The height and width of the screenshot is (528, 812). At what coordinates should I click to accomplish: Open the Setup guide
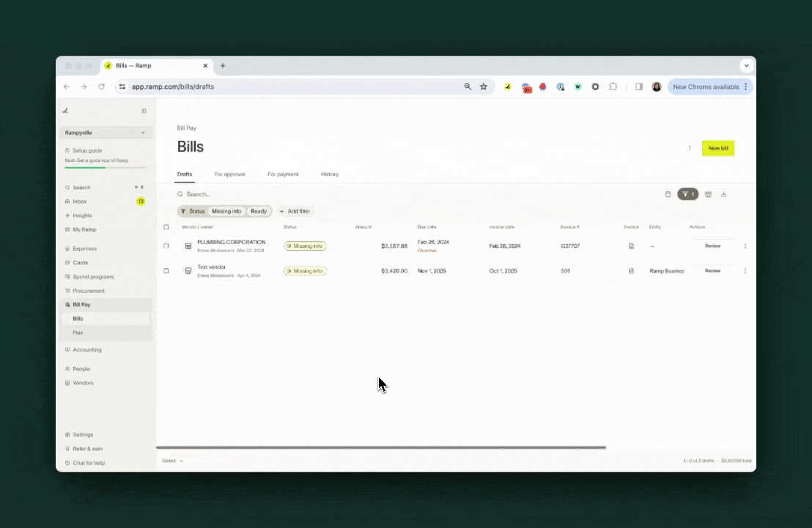87,150
